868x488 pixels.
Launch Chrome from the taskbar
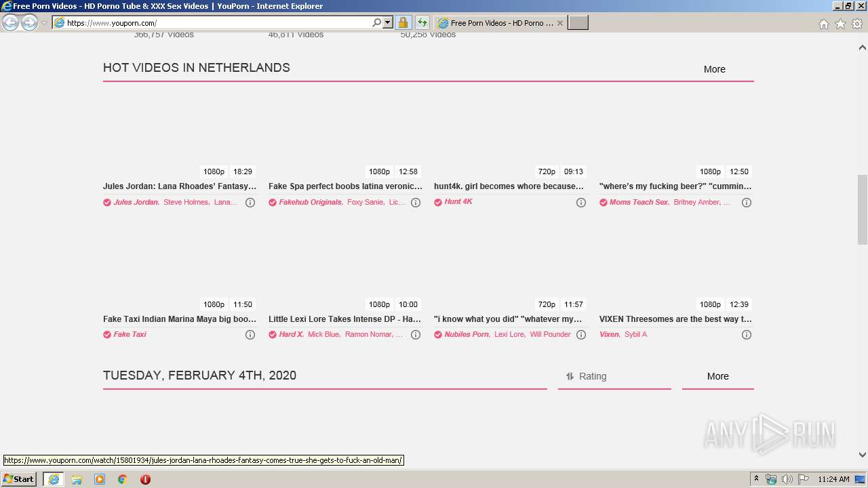tap(123, 479)
